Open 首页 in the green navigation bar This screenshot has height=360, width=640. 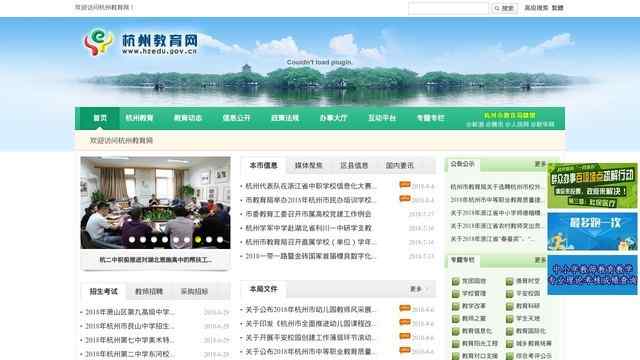(x=100, y=118)
